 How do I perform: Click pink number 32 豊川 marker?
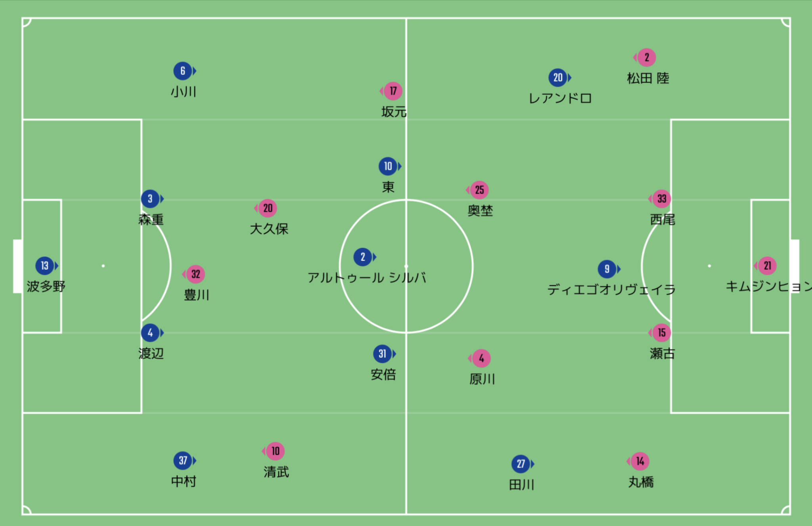(195, 274)
